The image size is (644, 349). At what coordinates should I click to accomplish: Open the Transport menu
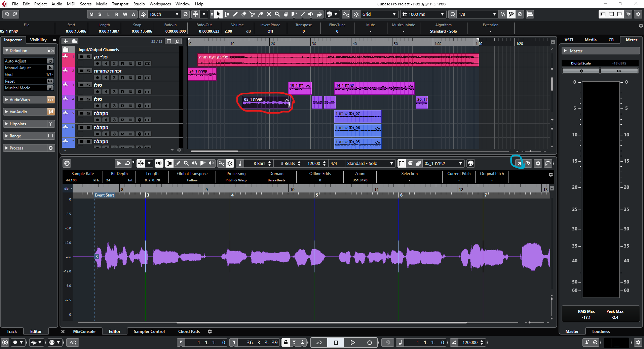(x=120, y=4)
